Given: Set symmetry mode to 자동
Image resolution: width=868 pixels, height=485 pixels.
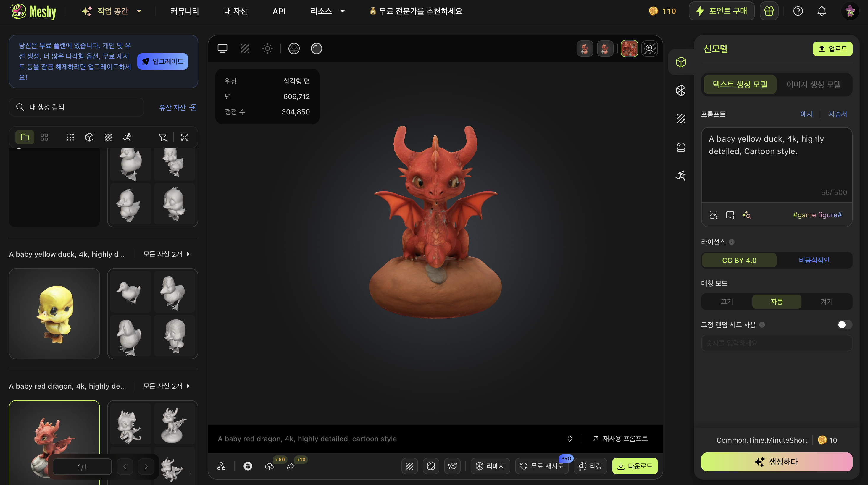Looking at the screenshot, I should pyautogui.click(x=777, y=301).
